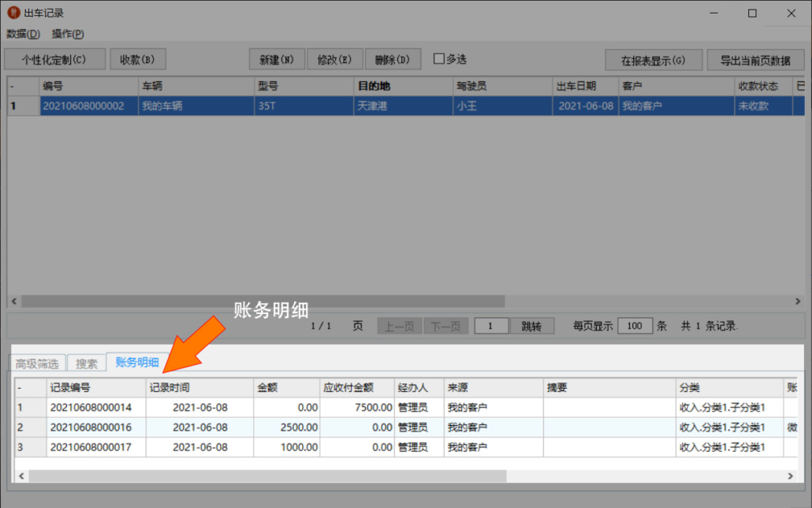Click 导出当前页数据 button

(755, 60)
